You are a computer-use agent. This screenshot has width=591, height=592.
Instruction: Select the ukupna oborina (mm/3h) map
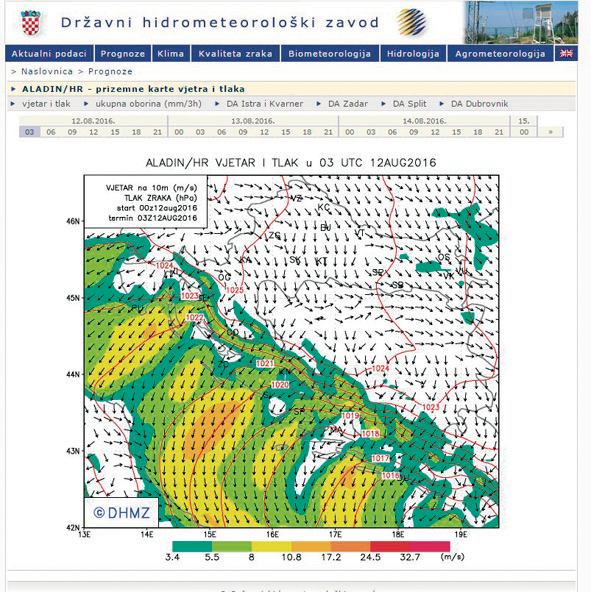point(148,104)
